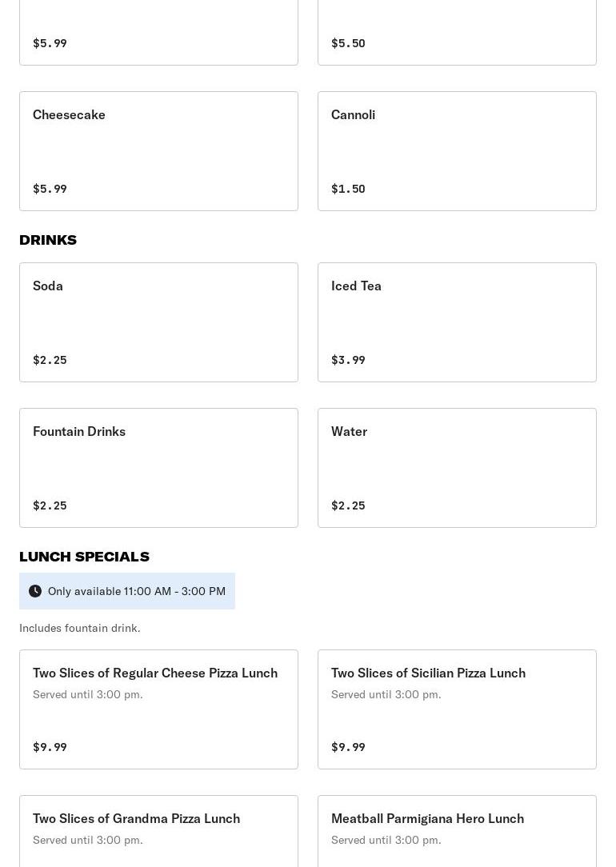Choose Two Slices of Sicilian Pizza Lunch
This screenshot has height=867, width=616.
click(x=457, y=709)
